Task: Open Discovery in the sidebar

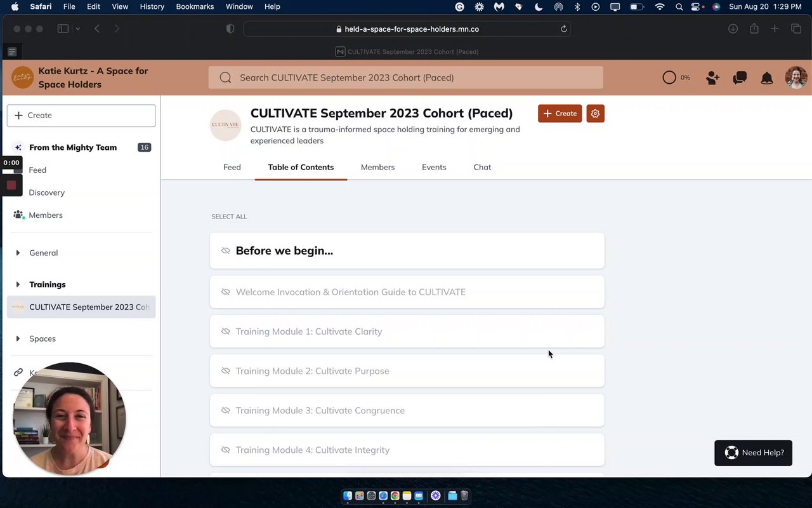Action: click(x=47, y=192)
